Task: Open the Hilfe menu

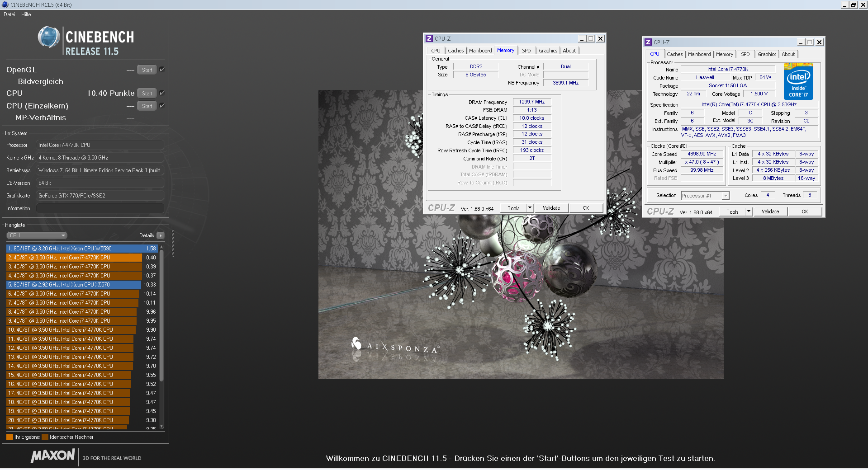Action: (x=26, y=14)
